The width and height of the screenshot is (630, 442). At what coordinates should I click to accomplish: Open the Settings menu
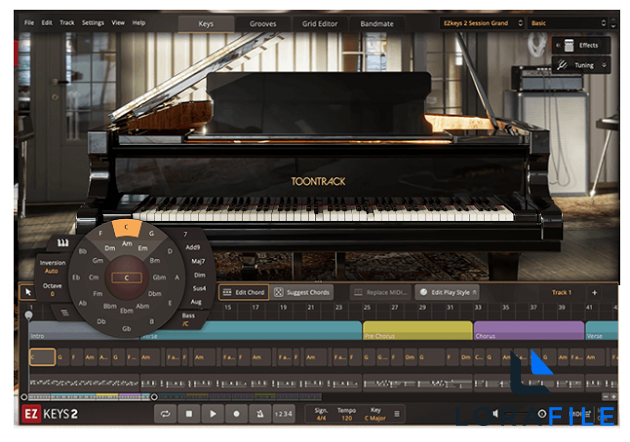(93, 23)
